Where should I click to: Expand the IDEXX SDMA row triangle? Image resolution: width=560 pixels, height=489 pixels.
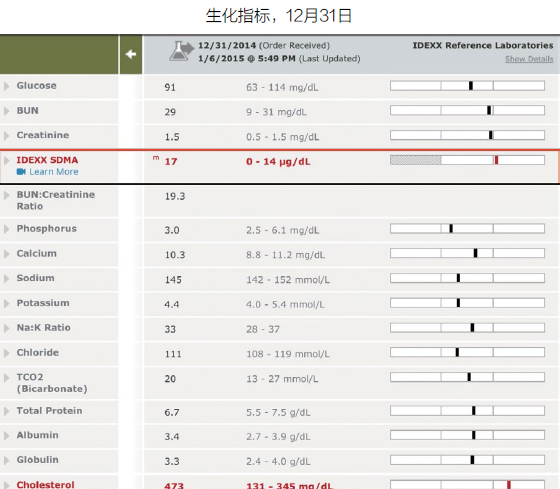click(x=6, y=161)
